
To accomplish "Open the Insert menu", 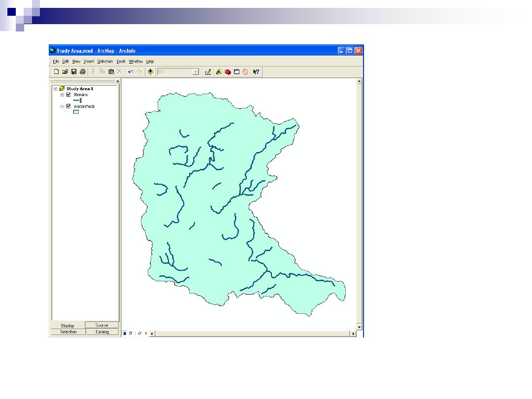I will click(89, 62).
